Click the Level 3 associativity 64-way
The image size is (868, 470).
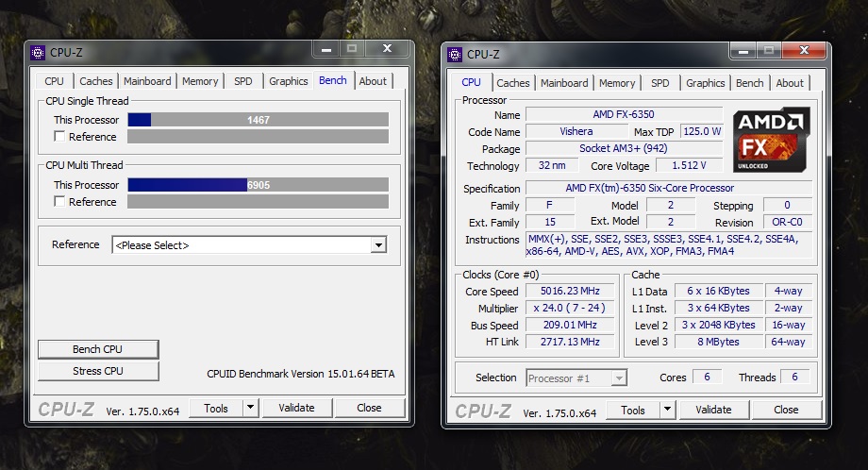pyautogui.click(x=789, y=343)
